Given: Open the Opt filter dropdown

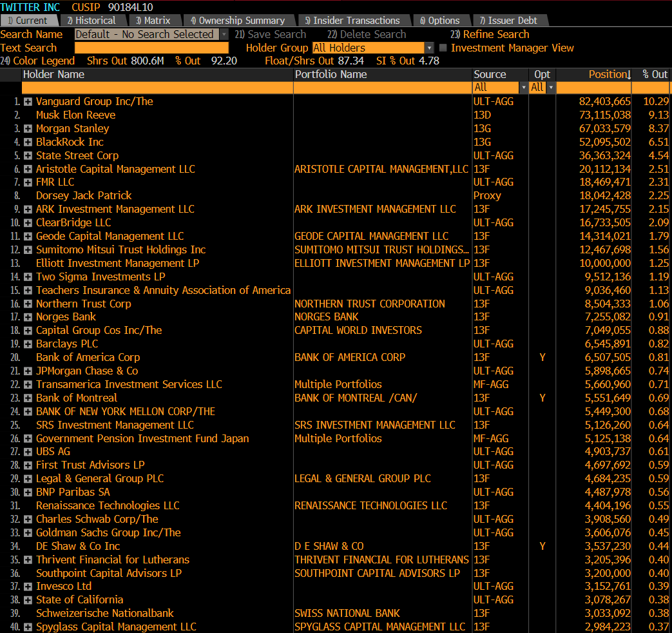Looking at the screenshot, I should click(551, 88).
